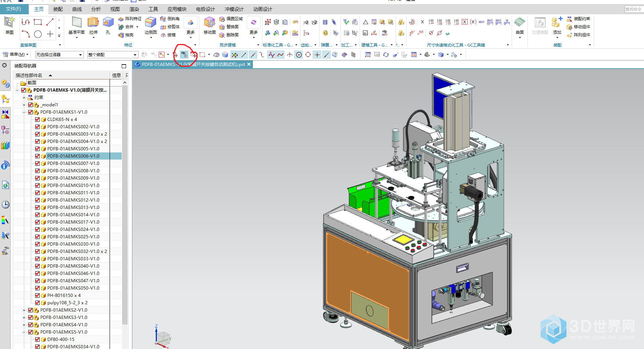Open the 应用模块 ribbon tab

177,9
